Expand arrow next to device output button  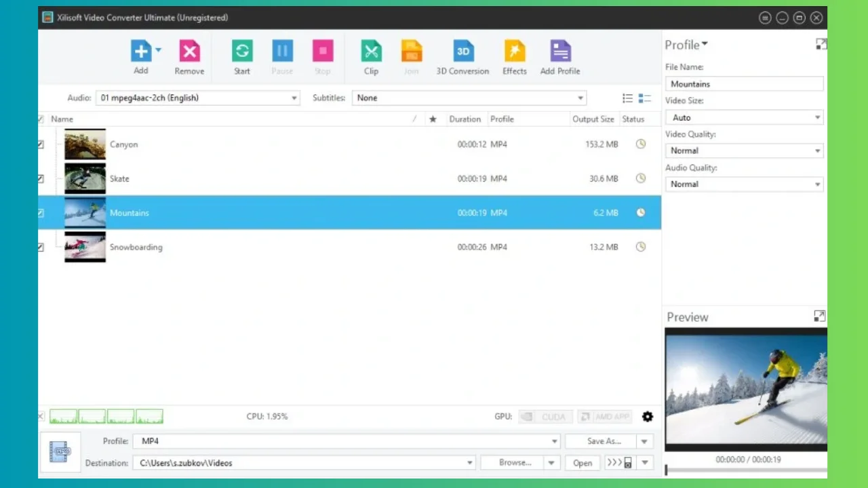click(645, 463)
